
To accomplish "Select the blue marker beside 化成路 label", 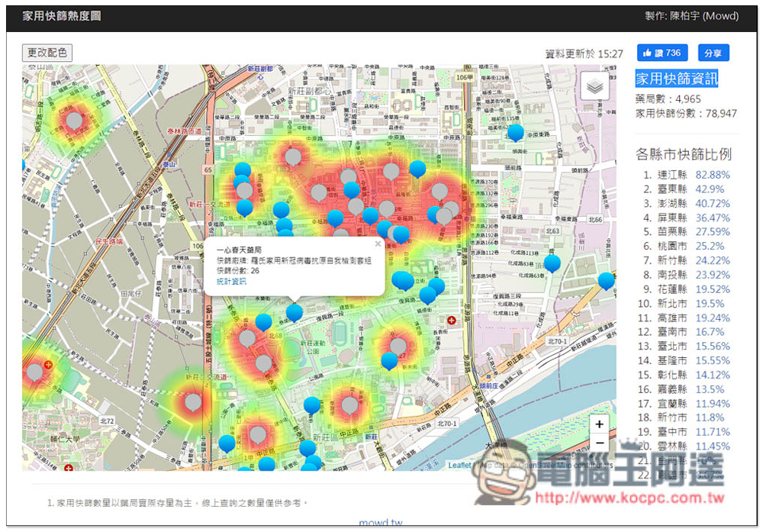I will click(x=552, y=263).
